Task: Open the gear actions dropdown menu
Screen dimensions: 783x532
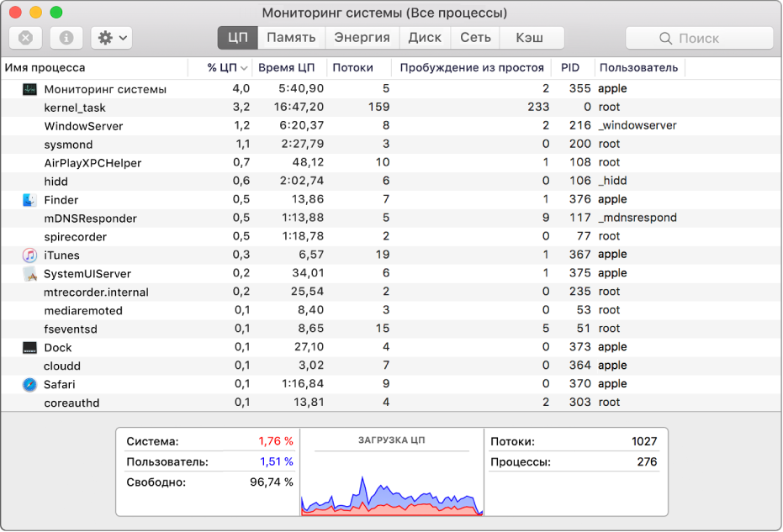Action: [111, 38]
